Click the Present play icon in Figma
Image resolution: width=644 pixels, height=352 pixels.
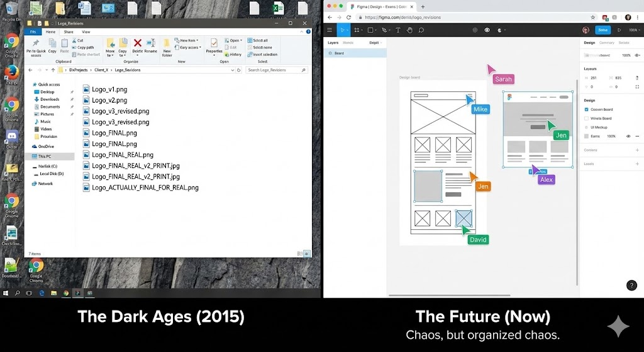tap(619, 30)
